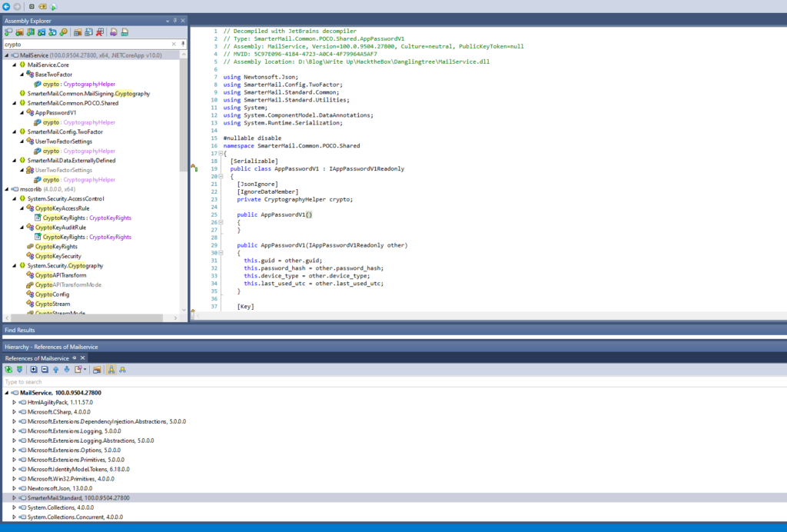Click the NuGet package icon with green plus

pos(53,32)
